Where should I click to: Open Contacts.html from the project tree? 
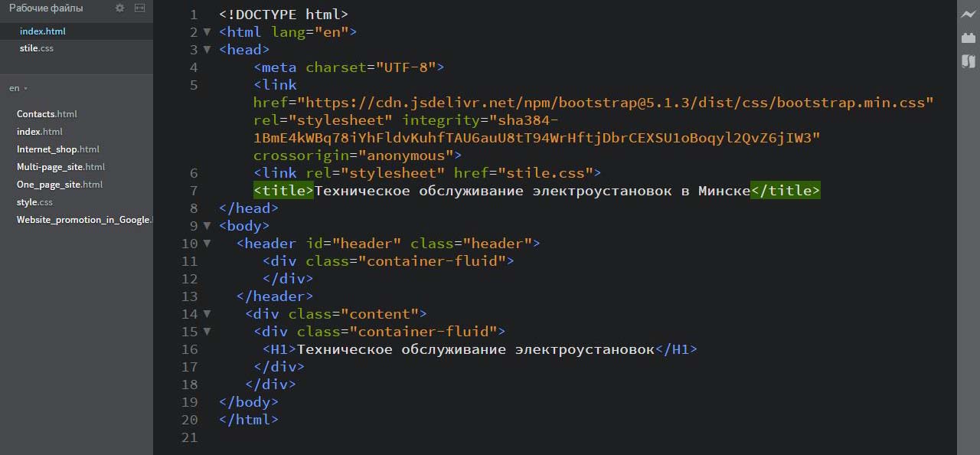[47, 114]
